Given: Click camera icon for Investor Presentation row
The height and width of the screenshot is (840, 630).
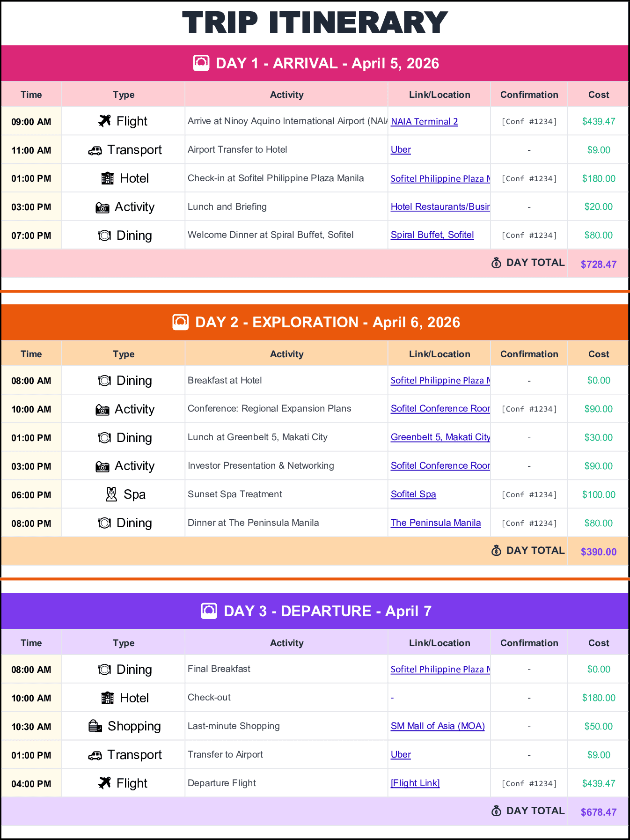Looking at the screenshot, I should [103, 466].
